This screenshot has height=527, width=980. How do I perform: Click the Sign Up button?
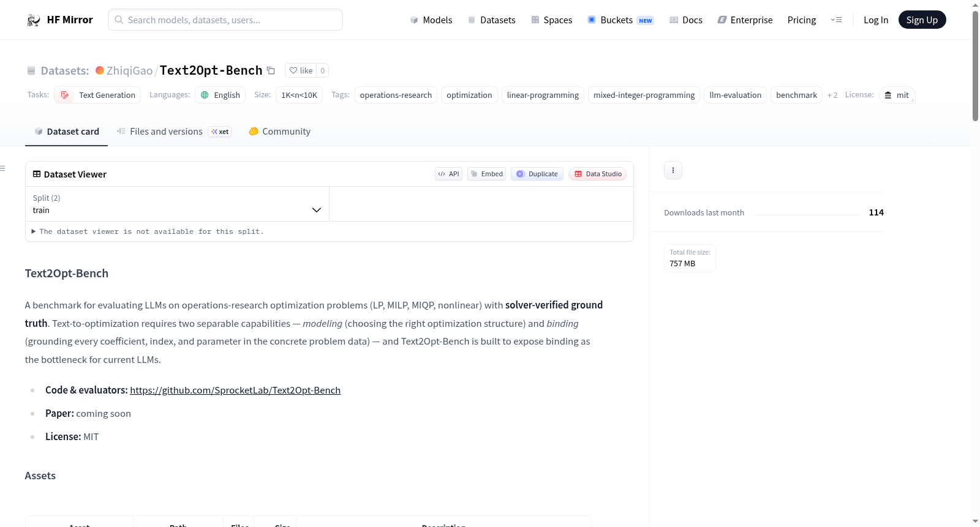[x=922, y=20]
